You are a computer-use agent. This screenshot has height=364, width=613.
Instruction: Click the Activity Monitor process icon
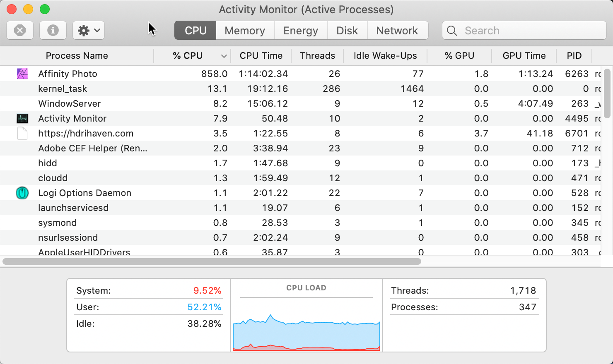click(22, 118)
